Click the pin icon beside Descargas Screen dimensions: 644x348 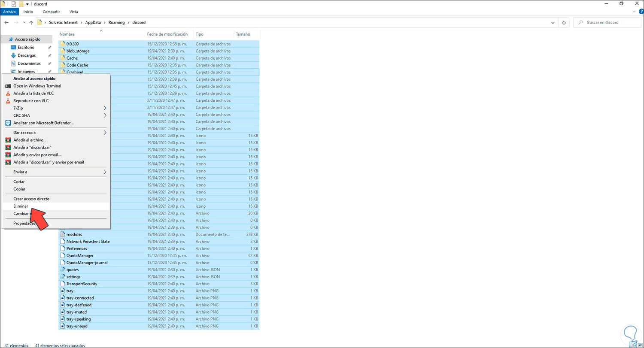coord(50,56)
